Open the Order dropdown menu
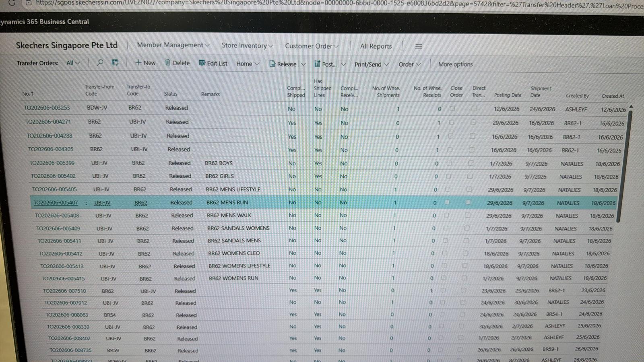 click(x=410, y=64)
